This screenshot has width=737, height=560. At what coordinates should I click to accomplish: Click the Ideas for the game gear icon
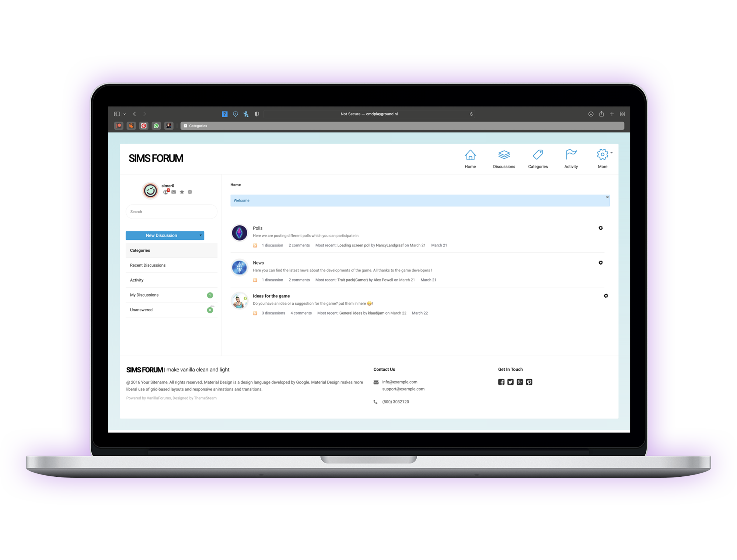[606, 295]
